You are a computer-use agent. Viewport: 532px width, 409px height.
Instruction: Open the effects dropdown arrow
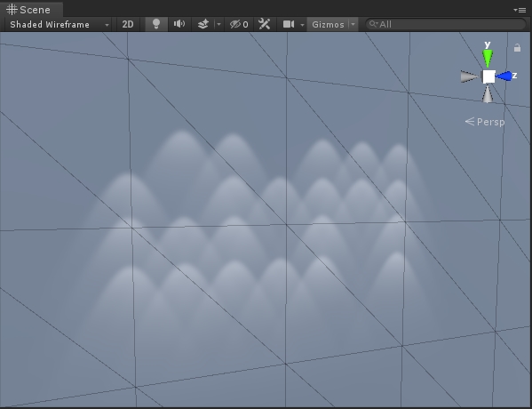click(x=218, y=24)
